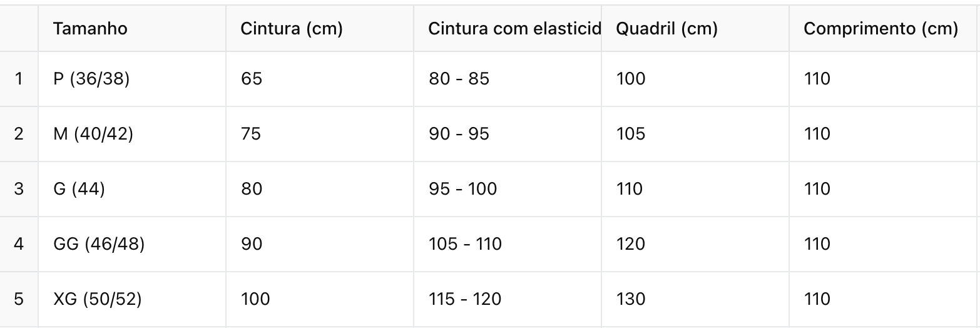Click the M (40/42) size cell
Viewport: 980px width, 328px height.
pos(132,134)
